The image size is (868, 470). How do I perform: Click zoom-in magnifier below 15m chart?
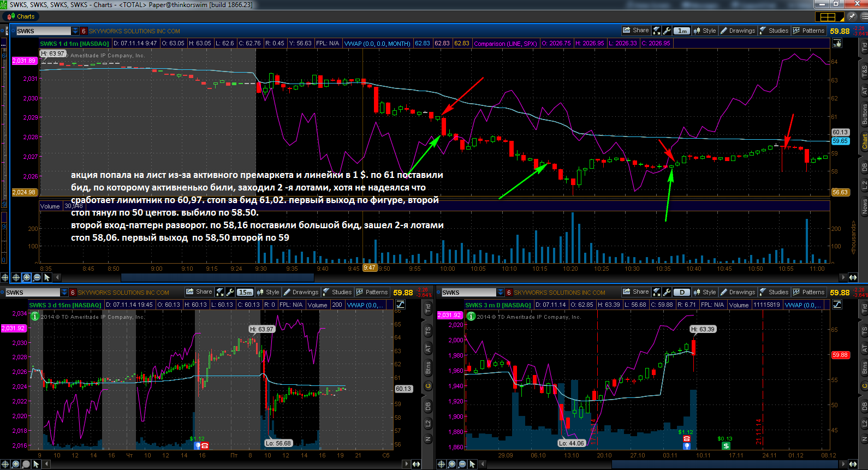click(x=15, y=464)
